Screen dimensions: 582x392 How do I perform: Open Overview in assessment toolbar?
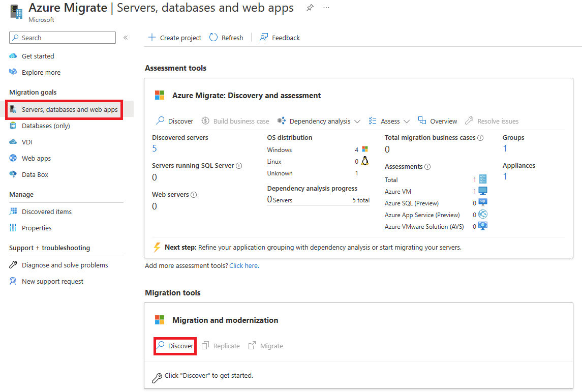[x=437, y=121]
